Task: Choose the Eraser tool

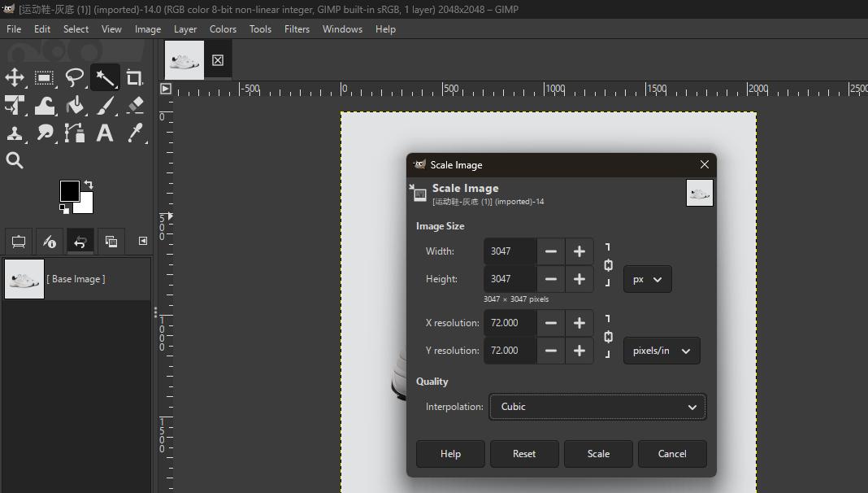Action: coord(135,105)
